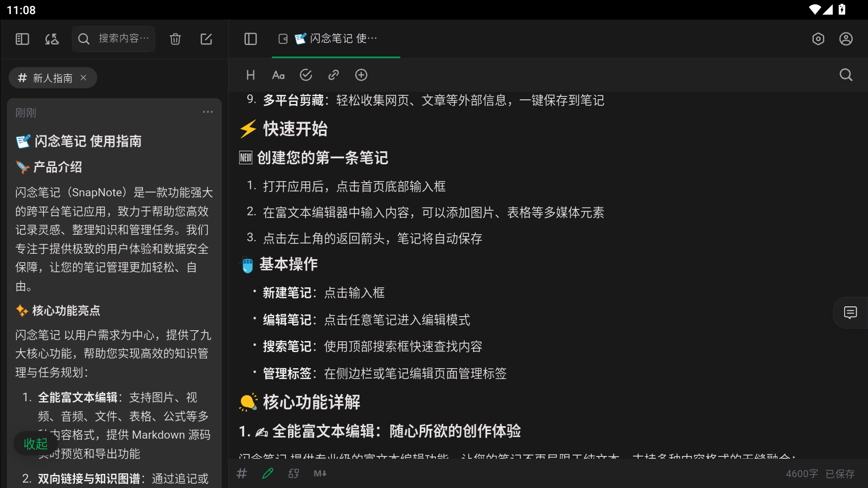Toggle the editor panel layout

(250, 38)
